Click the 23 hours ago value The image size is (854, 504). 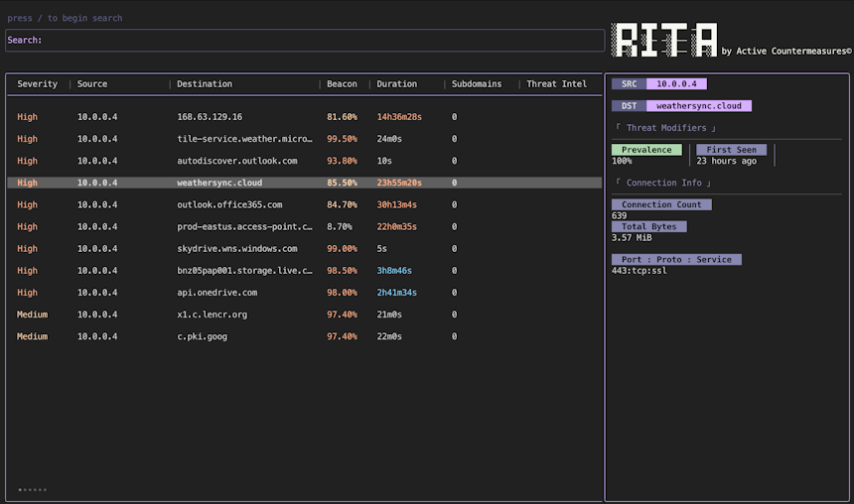[726, 161]
